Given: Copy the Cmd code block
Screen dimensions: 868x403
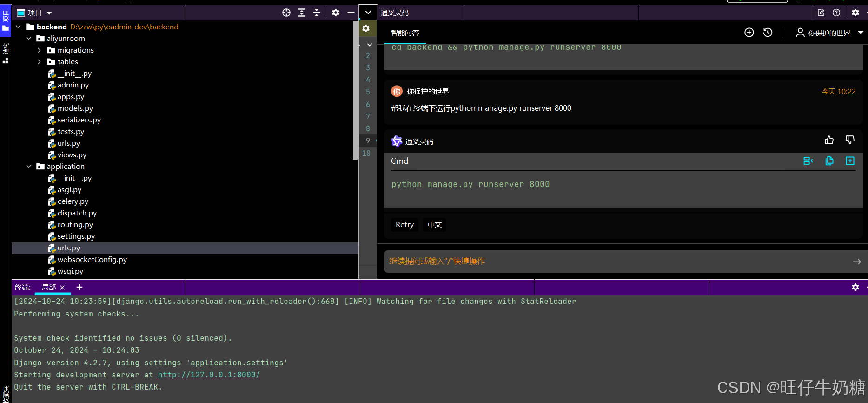Looking at the screenshot, I should click(x=829, y=161).
